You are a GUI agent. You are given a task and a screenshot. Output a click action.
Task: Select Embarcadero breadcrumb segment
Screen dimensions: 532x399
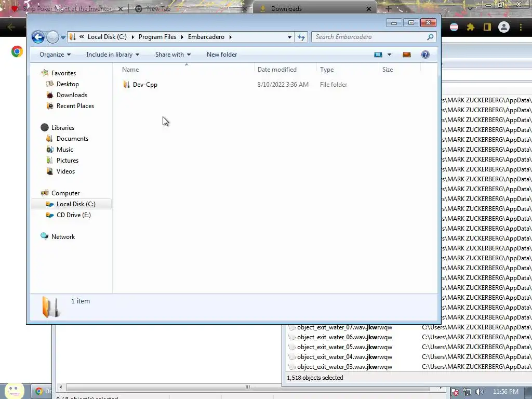point(206,37)
